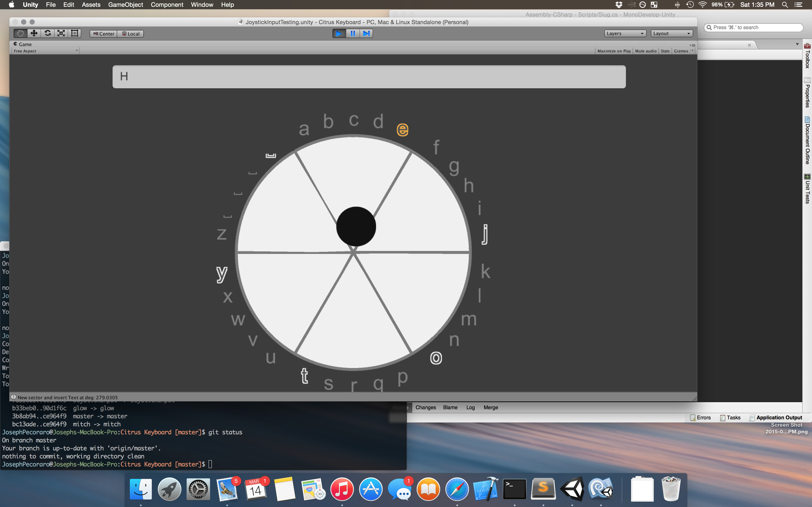
Task: Switch to the Blame tab
Action: point(450,408)
